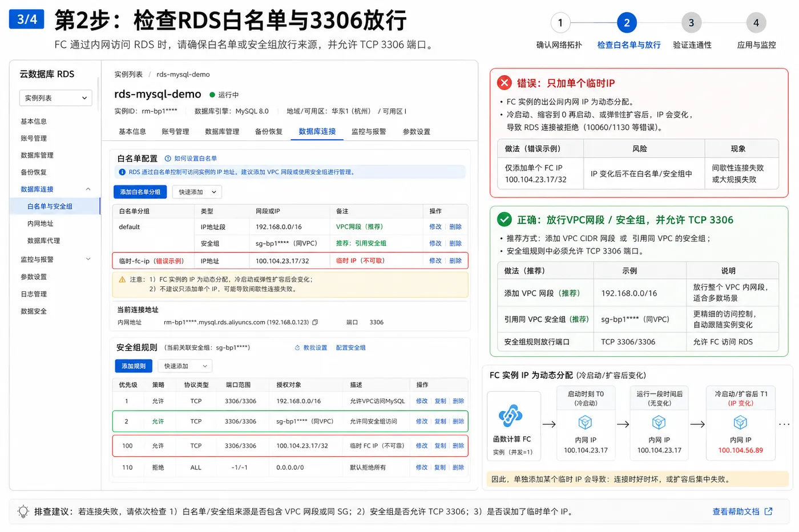Open the 参数设置 tab
The image size is (799, 532).
pyautogui.click(x=417, y=132)
